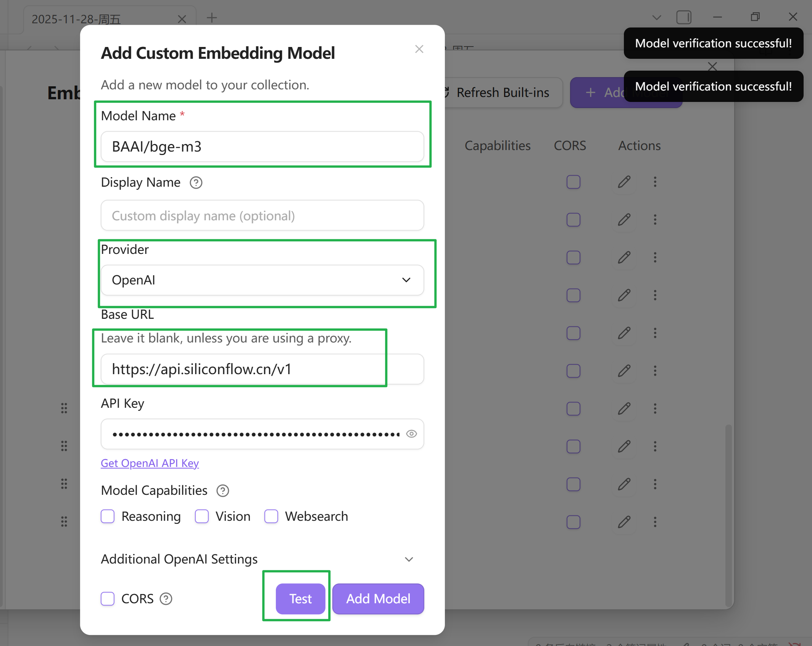Close the Add Custom Embedding Model dialog
This screenshot has width=812, height=646.
[x=419, y=49]
